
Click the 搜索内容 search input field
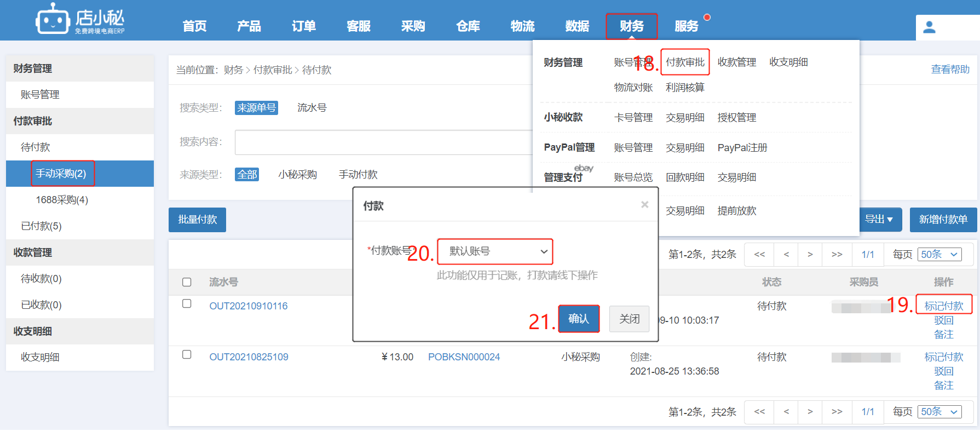point(383,142)
